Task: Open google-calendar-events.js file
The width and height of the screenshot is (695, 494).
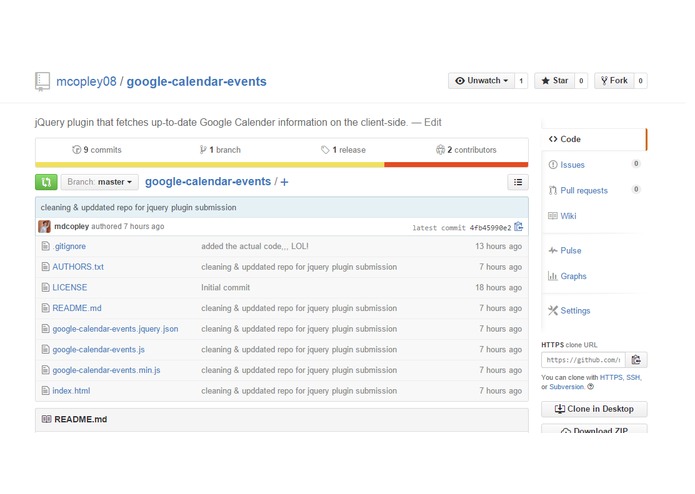Action: coord(98,349)
